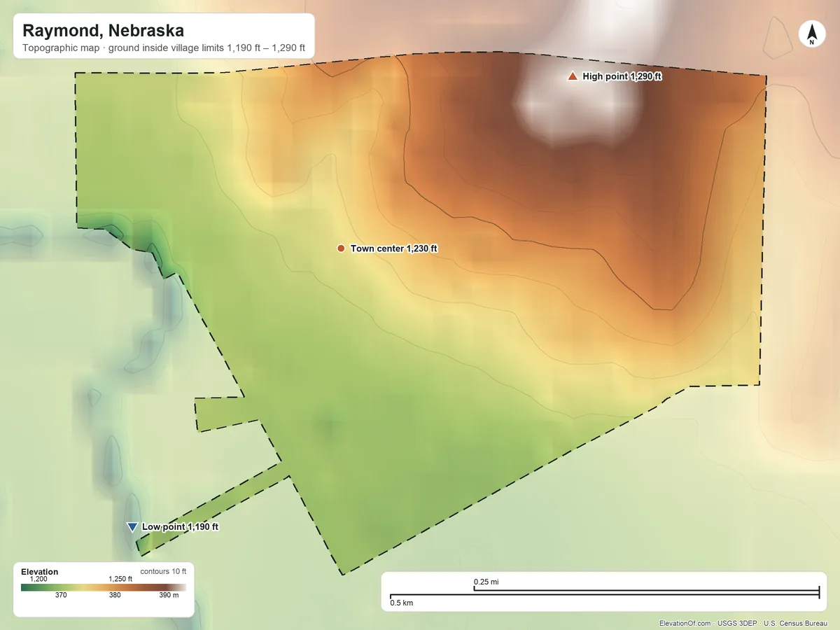Select the 'Raymond, Nebraska' title
Viewport: 840px width, 630px height.
click(104, 31)
